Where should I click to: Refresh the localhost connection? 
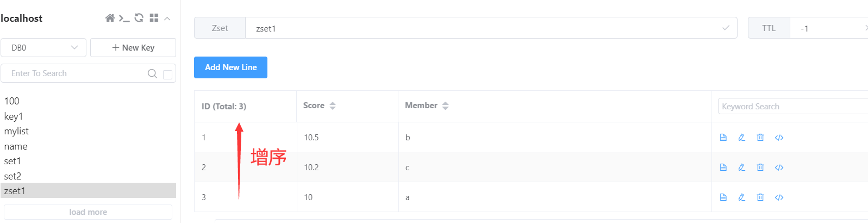pyautogui.click(x=139, y=18)
